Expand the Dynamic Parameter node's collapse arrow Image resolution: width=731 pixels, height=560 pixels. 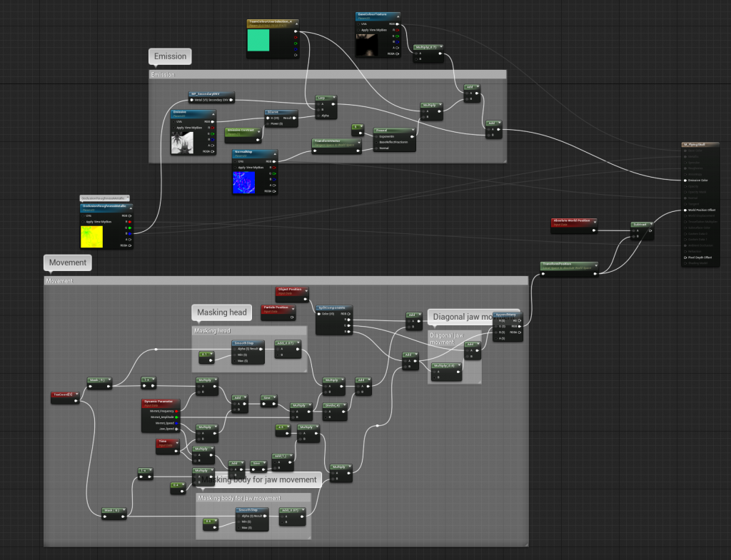(180, 403)
